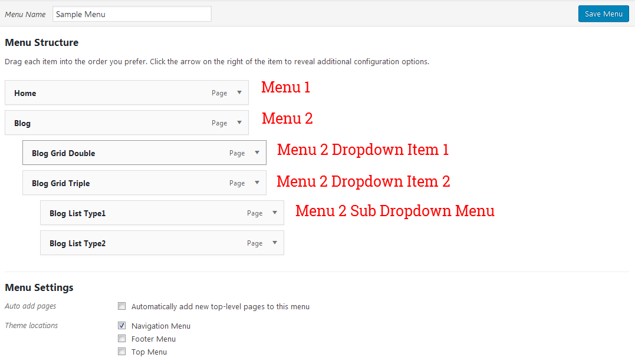Select the Blog List Type2 item title
This screenshot has width=635, height=364.
pyautogui.click(x=77, y=243)
